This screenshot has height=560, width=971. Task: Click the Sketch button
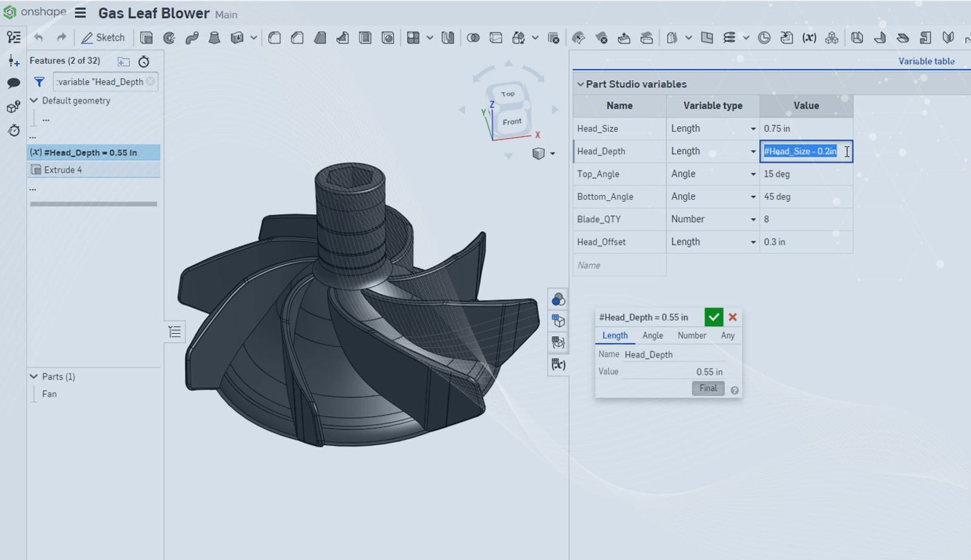pos(103,38)
